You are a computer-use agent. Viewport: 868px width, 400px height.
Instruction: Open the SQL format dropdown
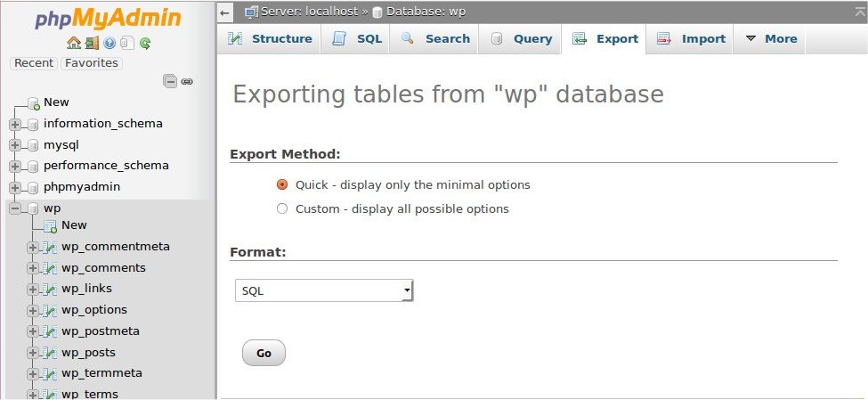click(324, 290)
